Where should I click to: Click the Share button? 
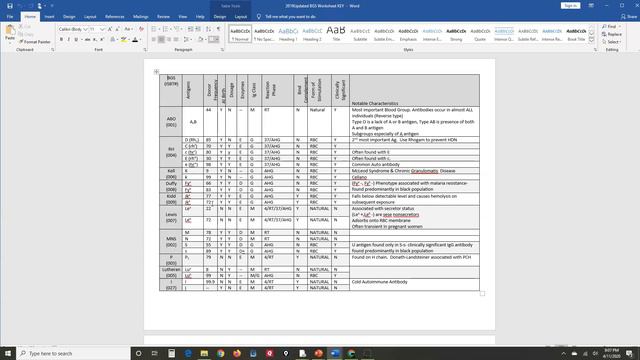click(x=629, y=17)
